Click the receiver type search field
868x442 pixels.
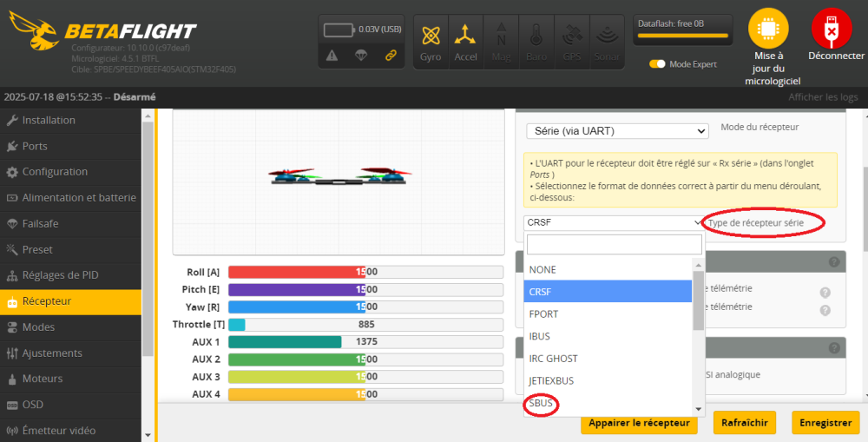[x=614, y=244]
